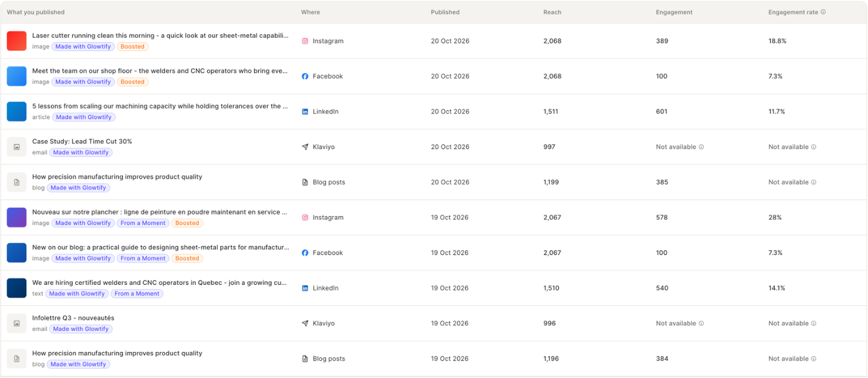Open the post titled Meet the team on our shop floor
868x378 pixels.
160,71
